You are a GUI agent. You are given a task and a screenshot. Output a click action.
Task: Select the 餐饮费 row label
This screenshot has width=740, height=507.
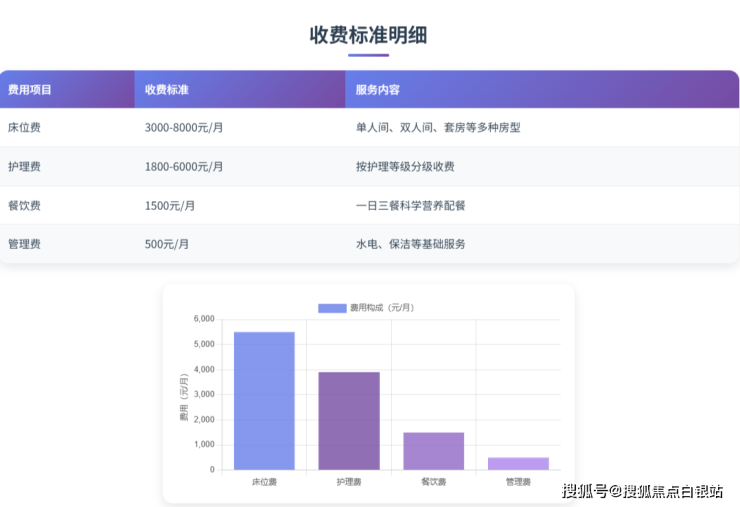24,206
